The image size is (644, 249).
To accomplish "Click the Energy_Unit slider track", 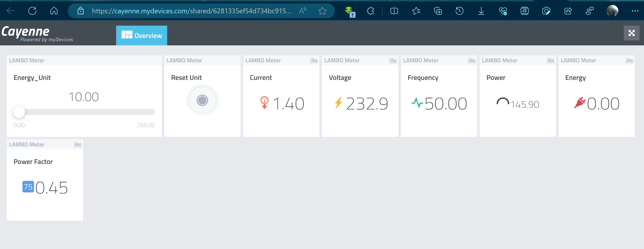I will pyautogui.click(x=84, y=112).
